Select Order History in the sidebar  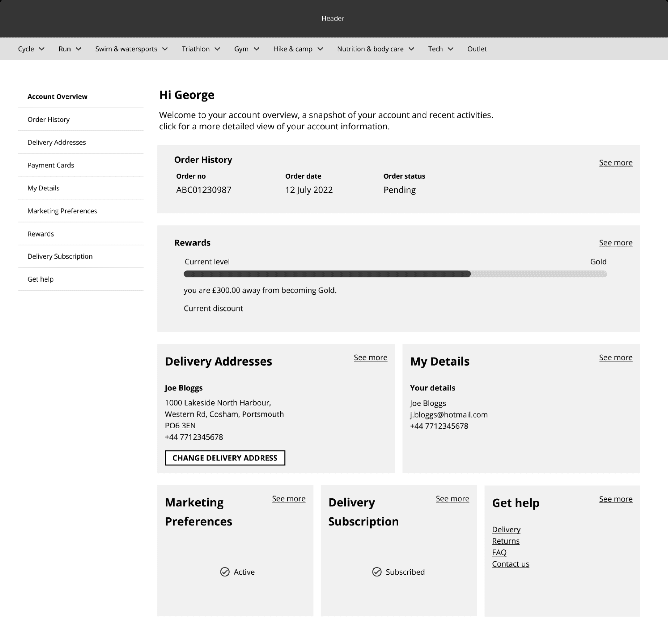[48, 119]
